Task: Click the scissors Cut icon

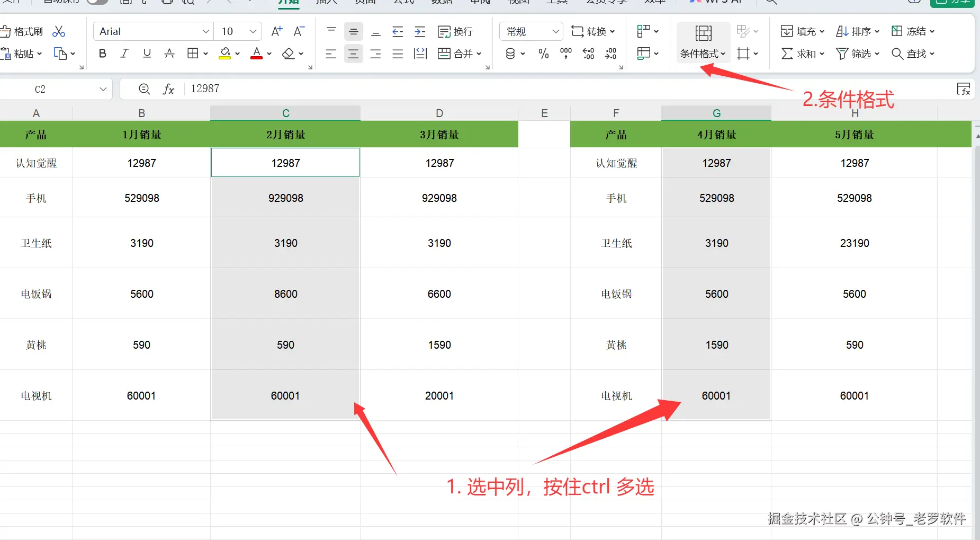Action: 59,31
